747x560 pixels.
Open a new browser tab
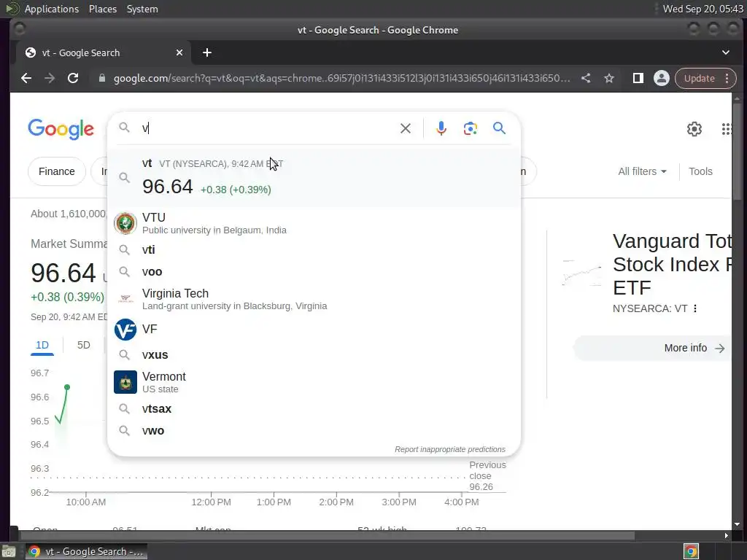[x=206, y=52]
